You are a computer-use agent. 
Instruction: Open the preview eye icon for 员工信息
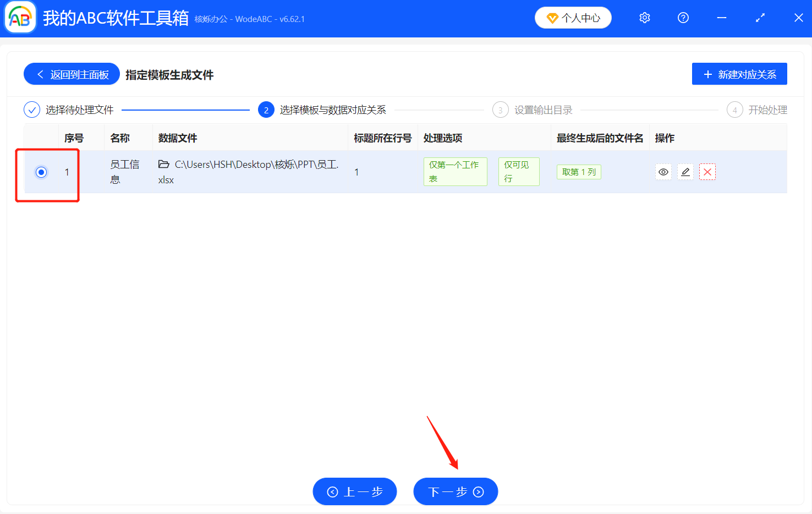coord(663,172)
